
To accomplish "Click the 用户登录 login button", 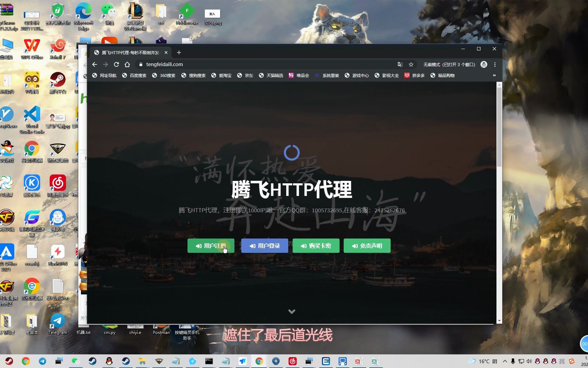I will 264,246.
